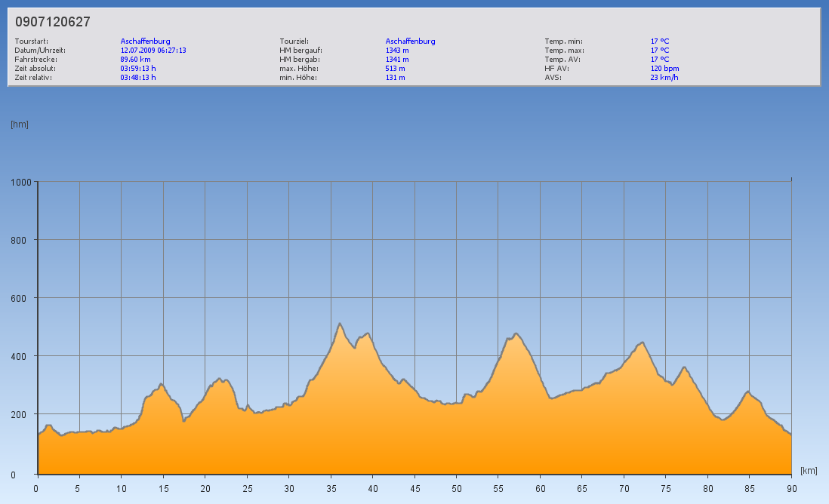Click the 45 km tick label on distance axis
The image size is (829, 504).
click(414, 489)
